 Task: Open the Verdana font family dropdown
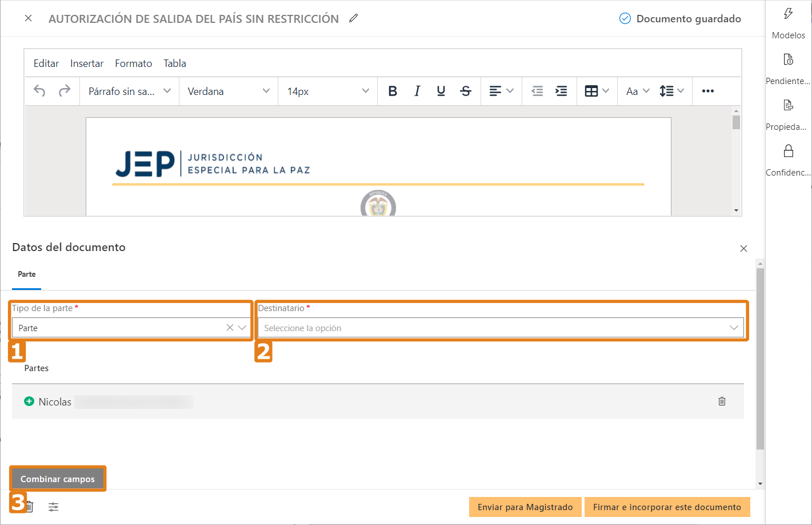pos(229,91)
